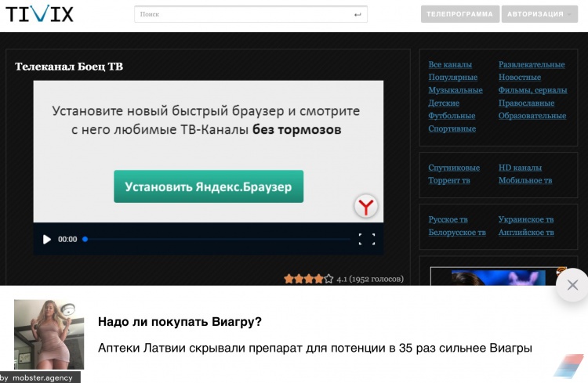Open Развлекательные channels link

tap(532, 64)
